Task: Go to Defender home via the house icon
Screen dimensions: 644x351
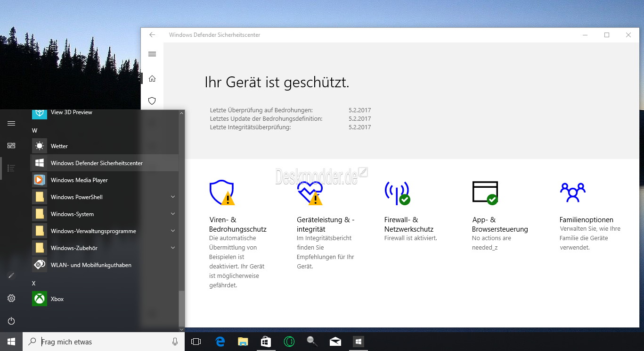Action: tap(152, 78)
